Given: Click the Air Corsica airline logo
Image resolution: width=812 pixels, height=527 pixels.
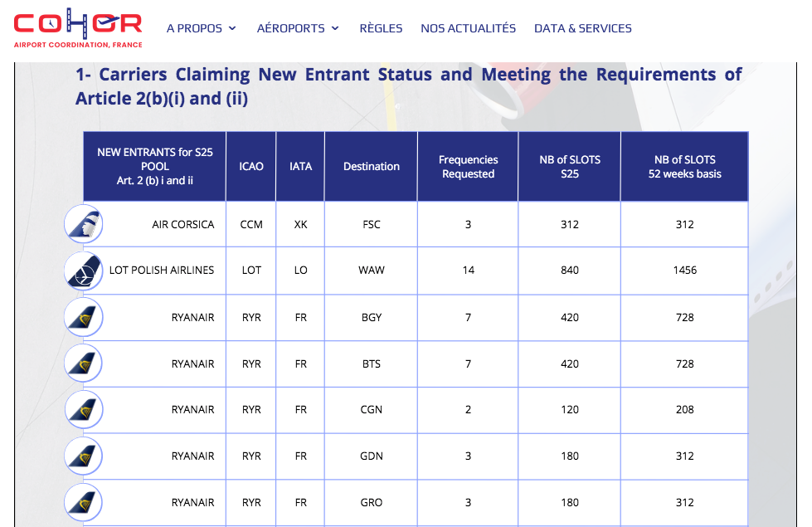Looking at the screenshot, I should pyautogui.click(x=84, y=224).
